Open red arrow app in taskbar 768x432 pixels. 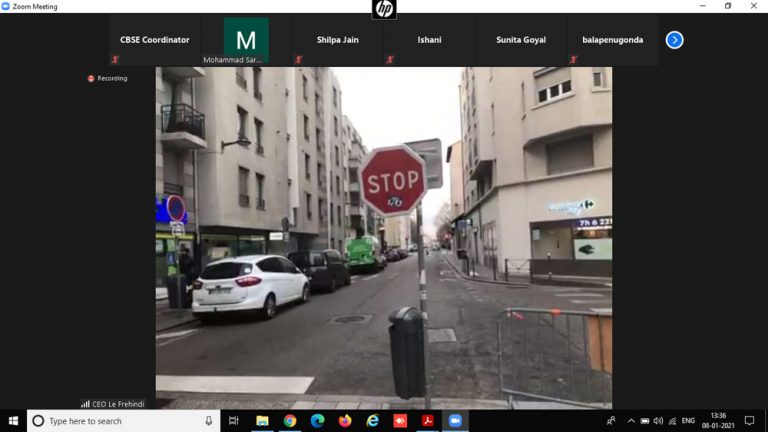click(400, 421)
